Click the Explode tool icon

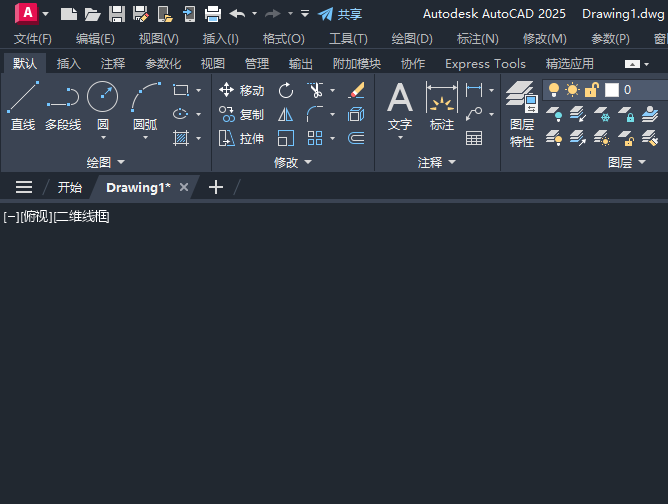[356, 114]
